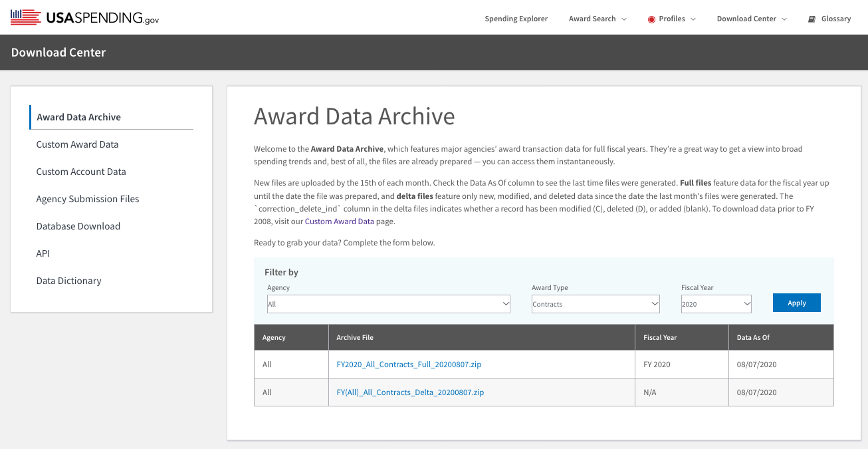
Task: Download FY2020_All_Contracts_Full_20200807.zip
Action: (409, 365)
